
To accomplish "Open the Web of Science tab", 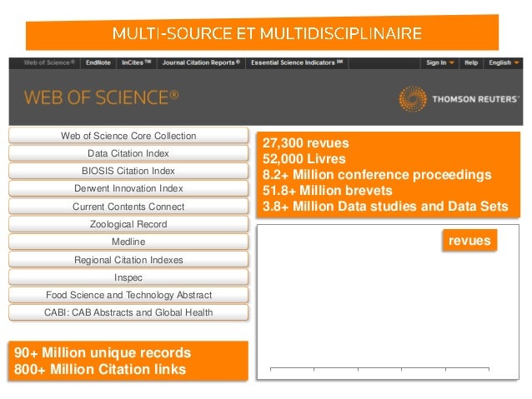I will pos(49,62).
